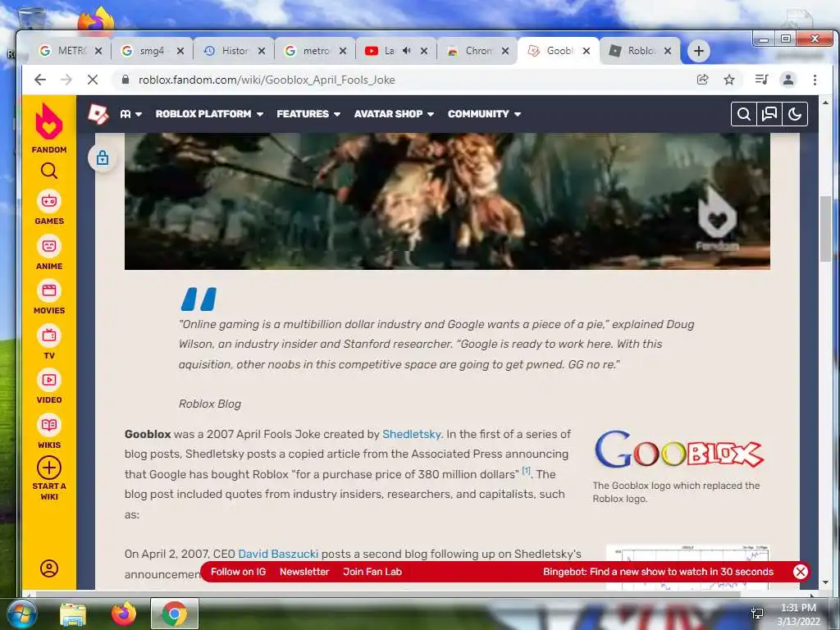Image resolution: width=840 pixels, height=630 pixels.
Task: Click Join Fan Lab
Action: click(372, 572)
